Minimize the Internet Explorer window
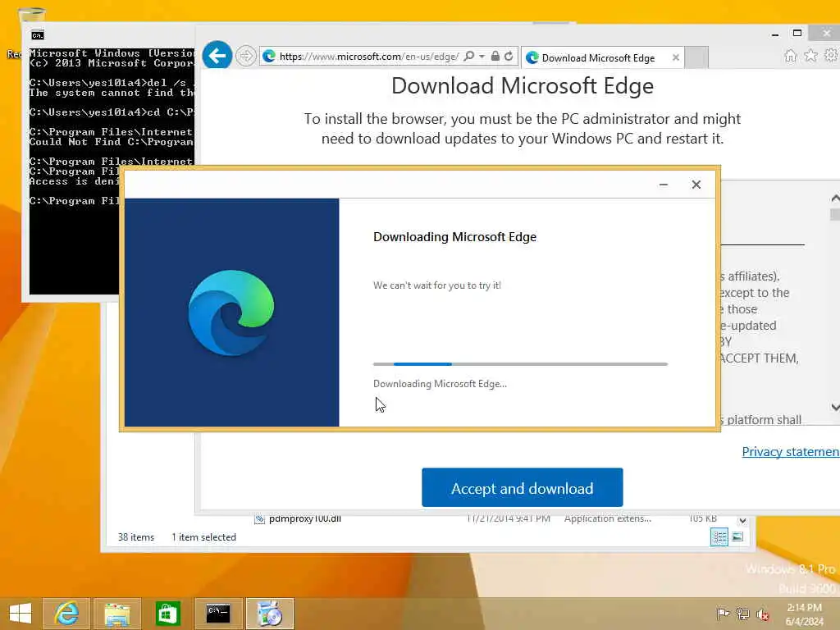 [774, 34]
